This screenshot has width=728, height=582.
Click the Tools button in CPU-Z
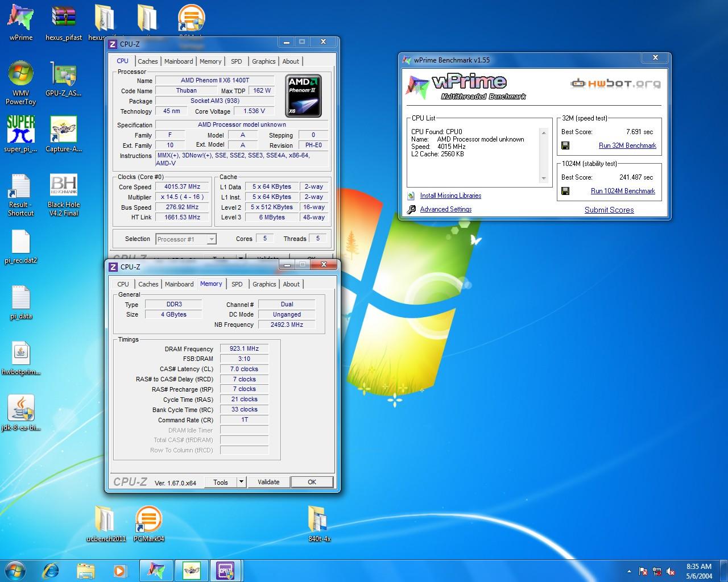tap(221, 482)
